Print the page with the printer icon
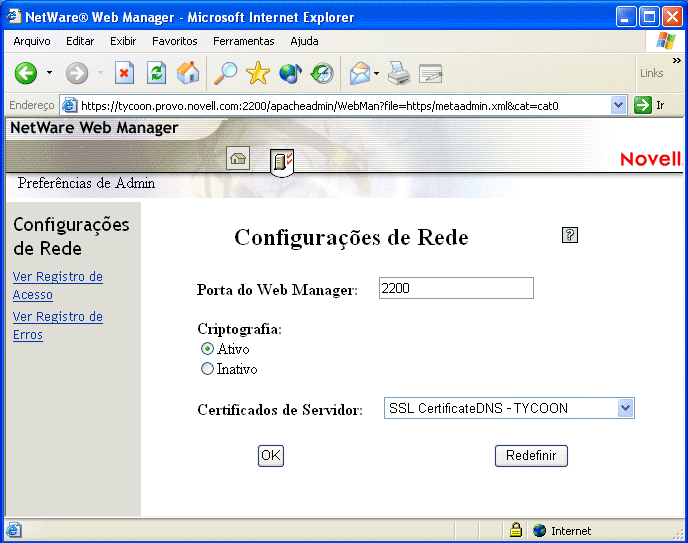The image size is (688, 543). [x=398, y=73]
